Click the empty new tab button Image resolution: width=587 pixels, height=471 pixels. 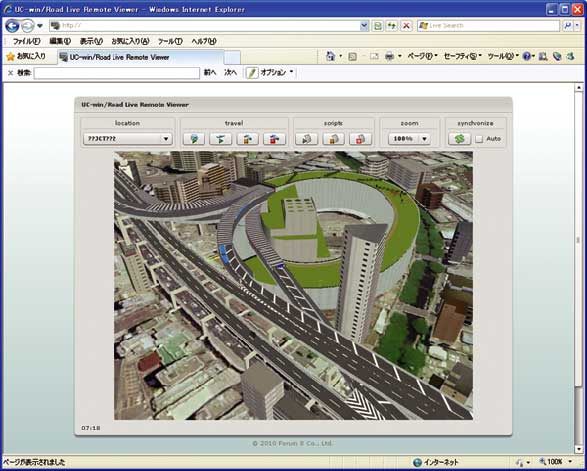[232, 58]
